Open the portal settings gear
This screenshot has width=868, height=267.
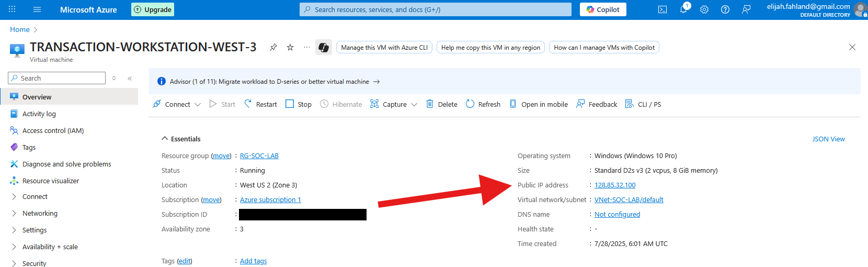704,9
